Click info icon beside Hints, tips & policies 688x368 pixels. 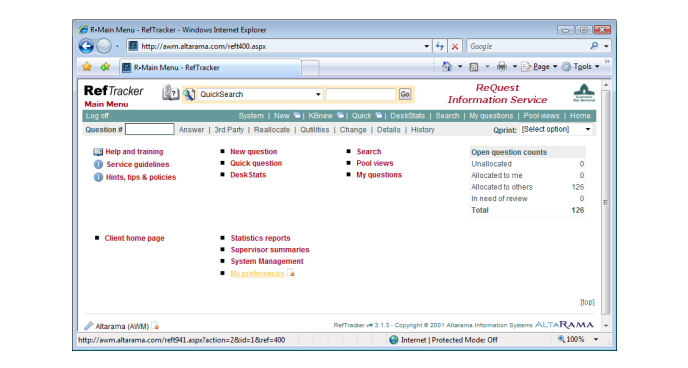[98, 177]
